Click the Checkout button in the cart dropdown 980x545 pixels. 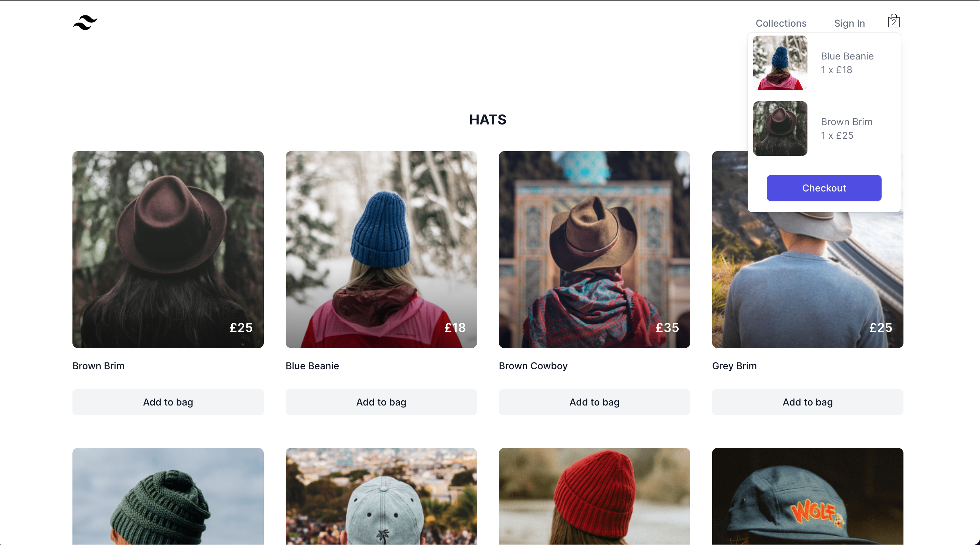point(824,188)
